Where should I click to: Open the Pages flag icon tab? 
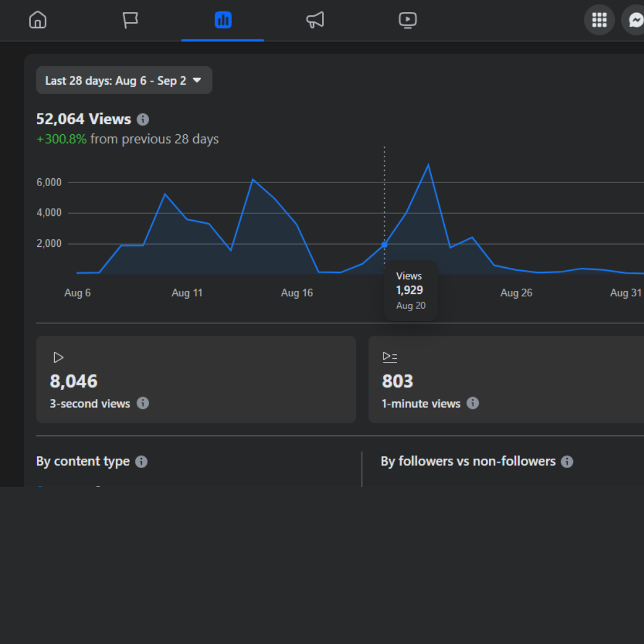pyautogui.click(x=130, y=20)
